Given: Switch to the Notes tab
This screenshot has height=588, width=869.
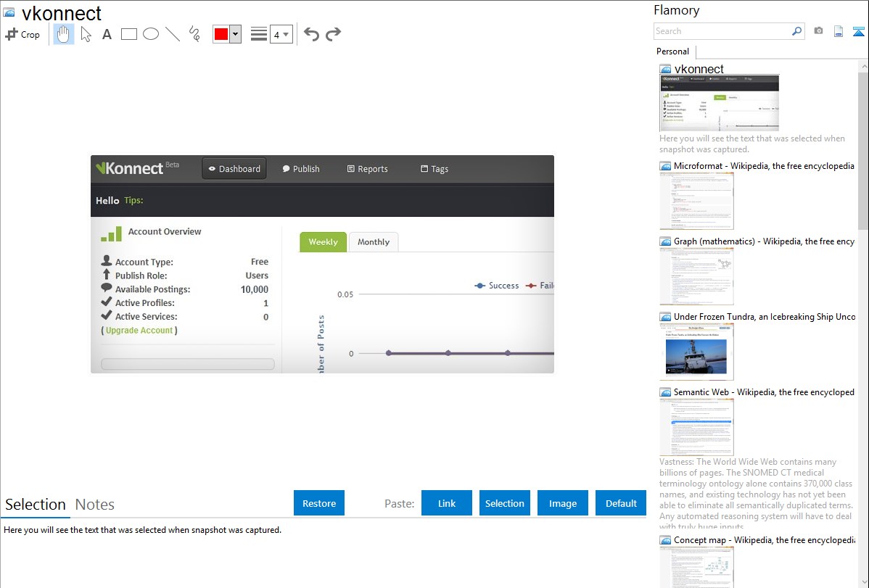Looking at the screenshot, I should [x=95, y=505].
